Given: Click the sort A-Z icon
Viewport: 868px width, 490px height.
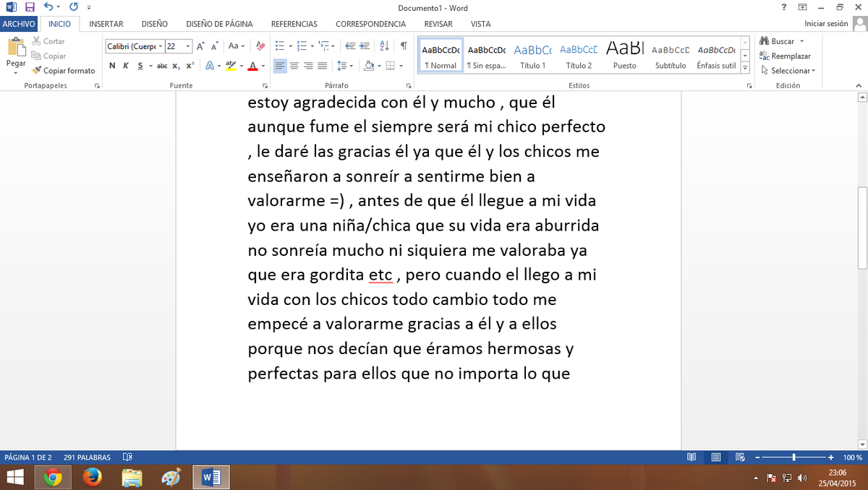Looking at the screenshot, I should point(385,46).
